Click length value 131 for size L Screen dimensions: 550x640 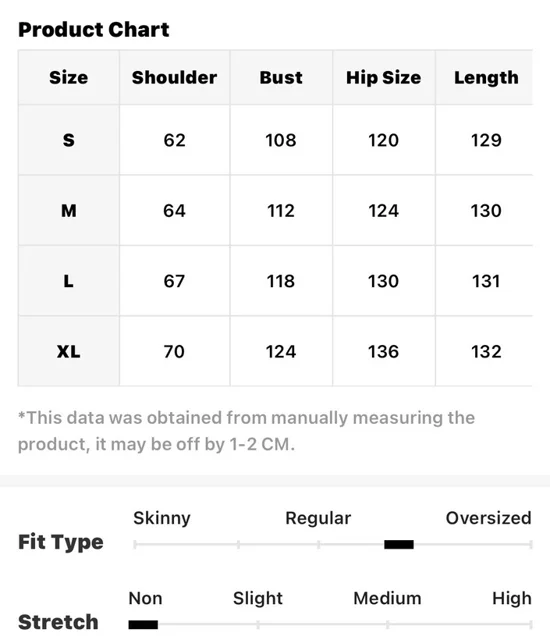tap(486, 281)
